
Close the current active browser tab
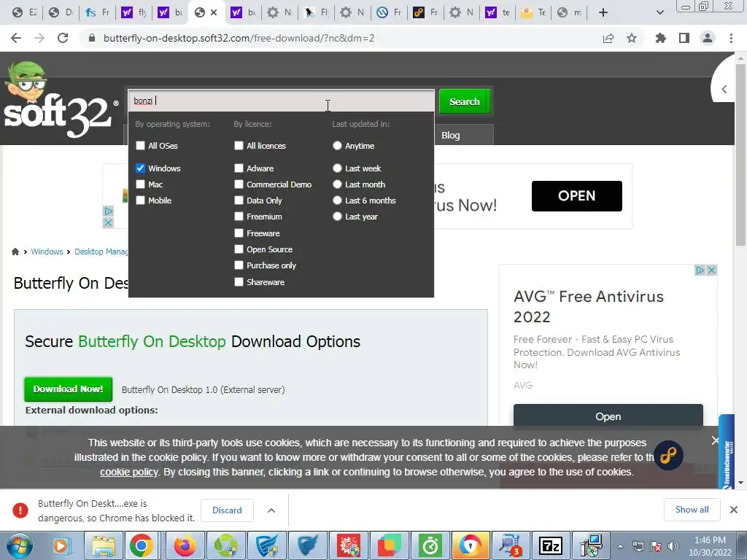click(x=214, y=12)
